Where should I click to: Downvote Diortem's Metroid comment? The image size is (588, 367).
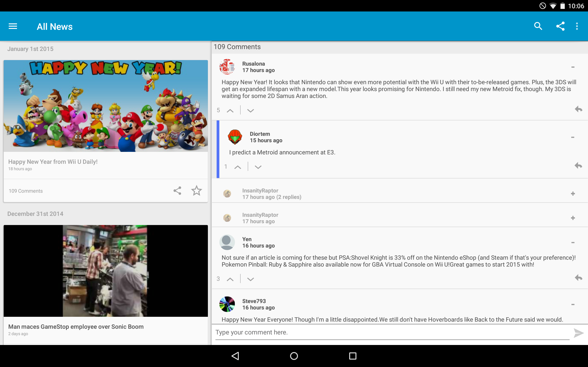(258, 167)
